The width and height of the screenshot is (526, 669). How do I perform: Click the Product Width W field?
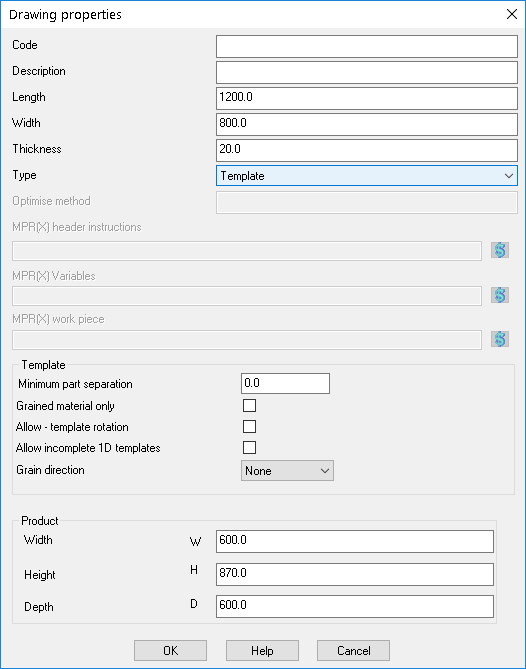coord(355,541)
